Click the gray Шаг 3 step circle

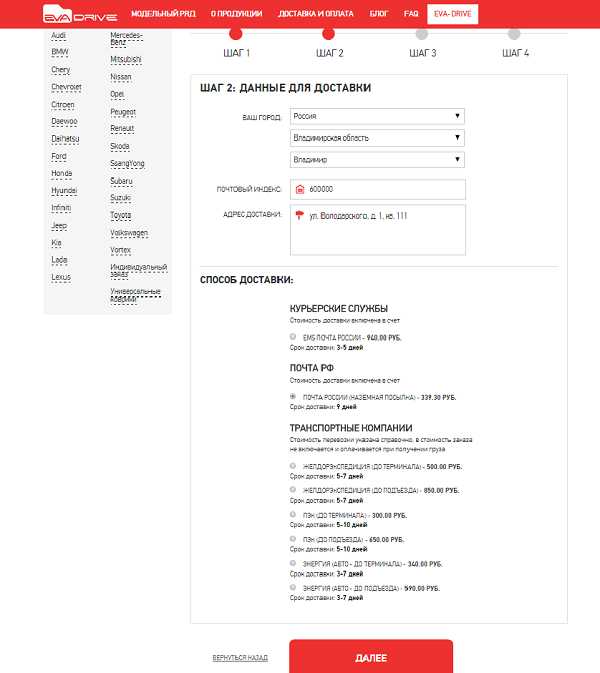tap(421, 34)
